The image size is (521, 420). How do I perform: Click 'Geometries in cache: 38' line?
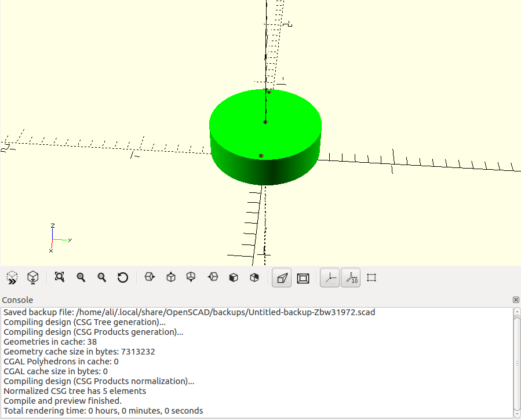point(50,342)
